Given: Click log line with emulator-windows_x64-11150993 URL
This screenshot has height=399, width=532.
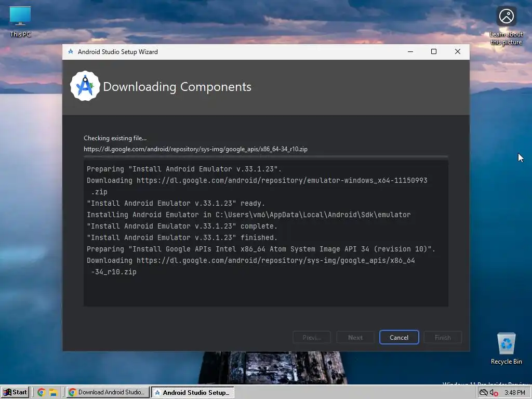Looking at the screenshot, I should pos(257,186).
